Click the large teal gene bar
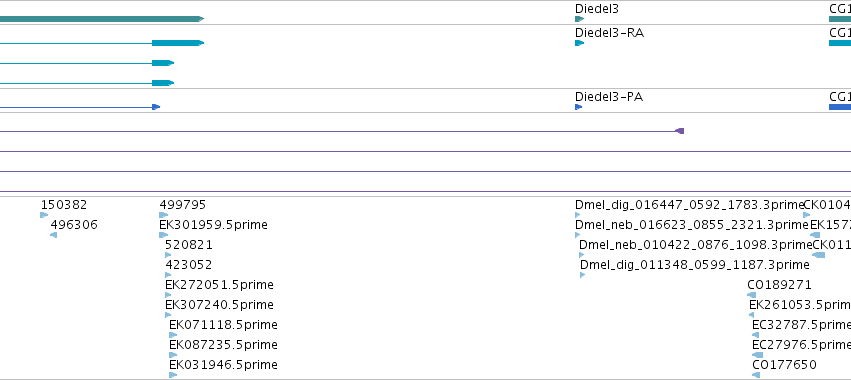Viewport: 851px width, 380px height. coord(101,19)
